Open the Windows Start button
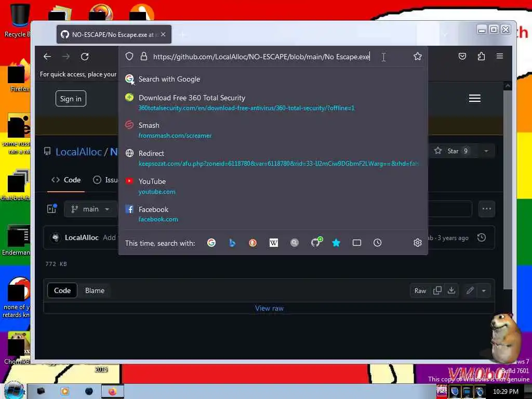Screen dimensions: 532x399 (14, 391)
